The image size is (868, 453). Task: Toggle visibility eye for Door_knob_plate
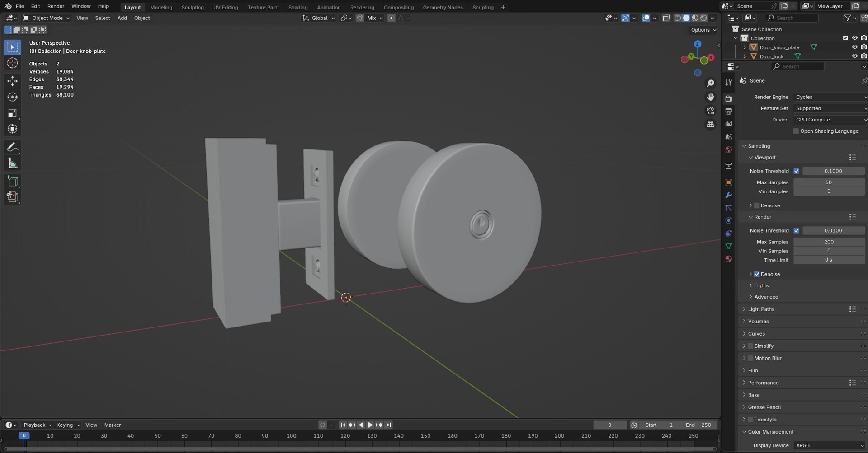pyautogui.click(x=854, y=47)
